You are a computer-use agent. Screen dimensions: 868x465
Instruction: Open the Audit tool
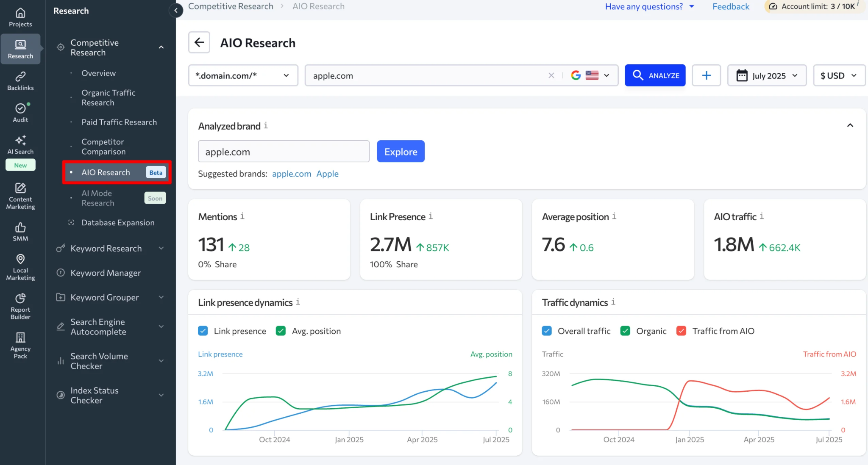click(20, 112)
